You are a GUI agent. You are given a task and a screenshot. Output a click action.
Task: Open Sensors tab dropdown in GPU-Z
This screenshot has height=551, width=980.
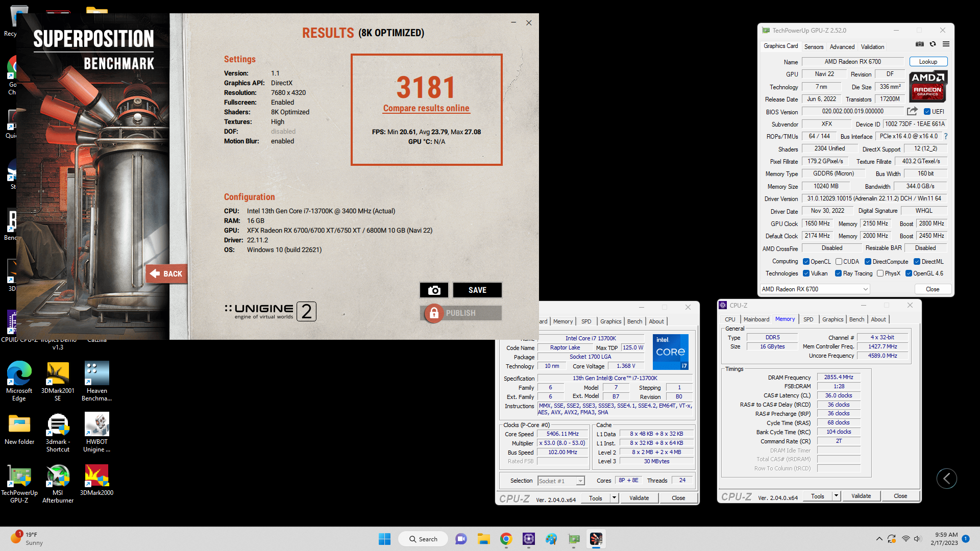point(813,46)
